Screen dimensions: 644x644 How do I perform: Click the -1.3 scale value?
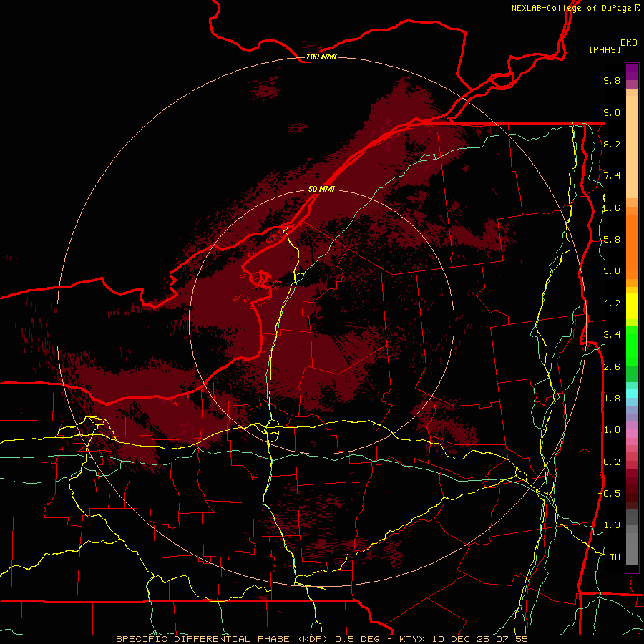point(609,525)
